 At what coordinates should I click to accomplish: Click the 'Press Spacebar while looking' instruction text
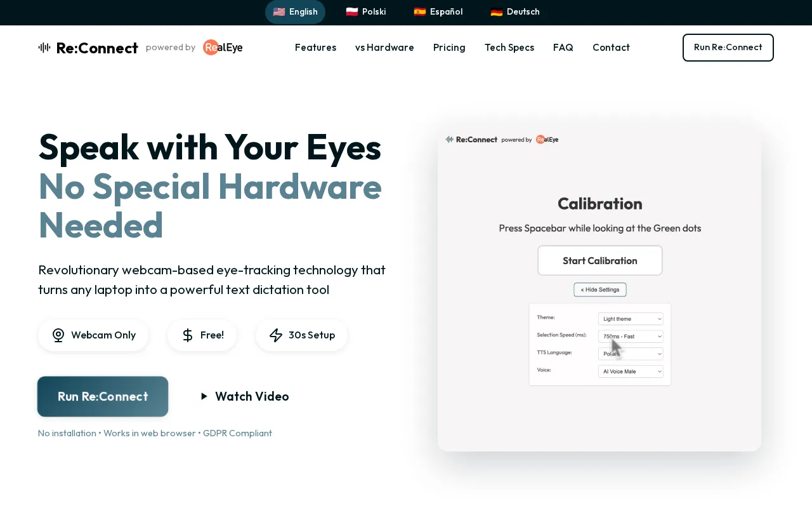pyautogui.click(x=600, y=228)
